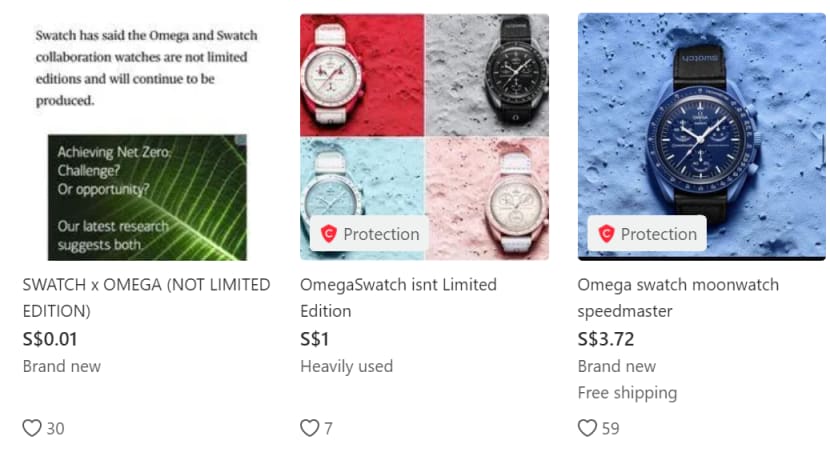The height and width of the screenshot is (468, 830).
Task: Click shield icon on blue watch listing
Action: 606,234
